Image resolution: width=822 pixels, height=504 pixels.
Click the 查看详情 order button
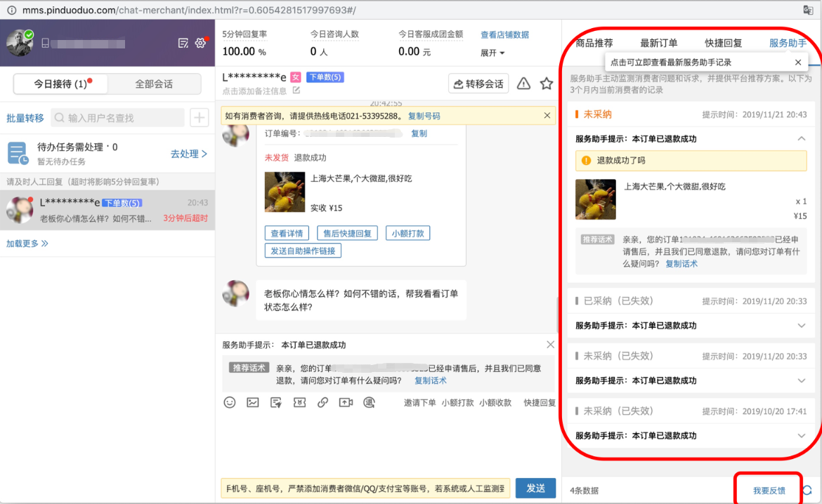click(x=287, y=233)
